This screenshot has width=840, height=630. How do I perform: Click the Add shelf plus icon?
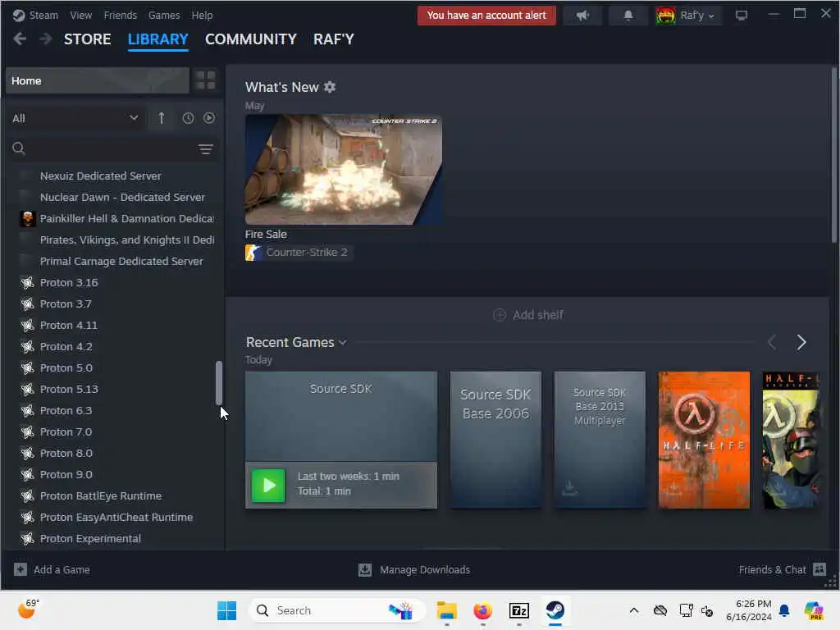tap(500, 315)
